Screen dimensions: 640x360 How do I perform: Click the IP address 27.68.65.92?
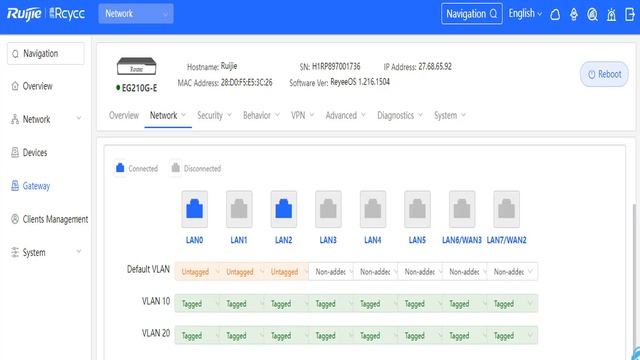coord(435,66)
